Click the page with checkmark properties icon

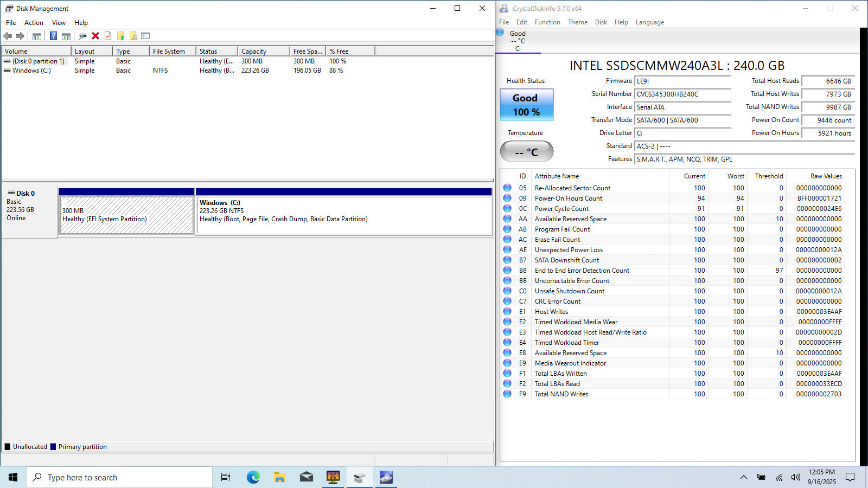click(x=108, y=36)
